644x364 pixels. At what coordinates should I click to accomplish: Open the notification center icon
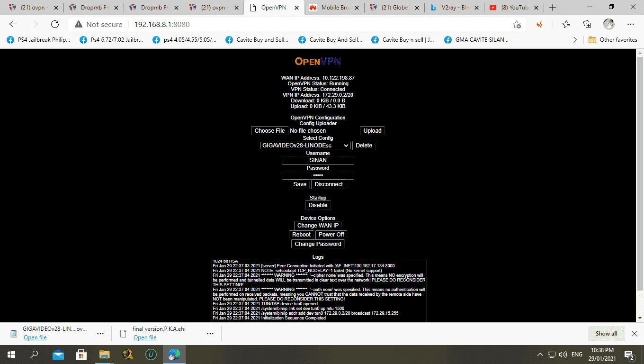630,355
